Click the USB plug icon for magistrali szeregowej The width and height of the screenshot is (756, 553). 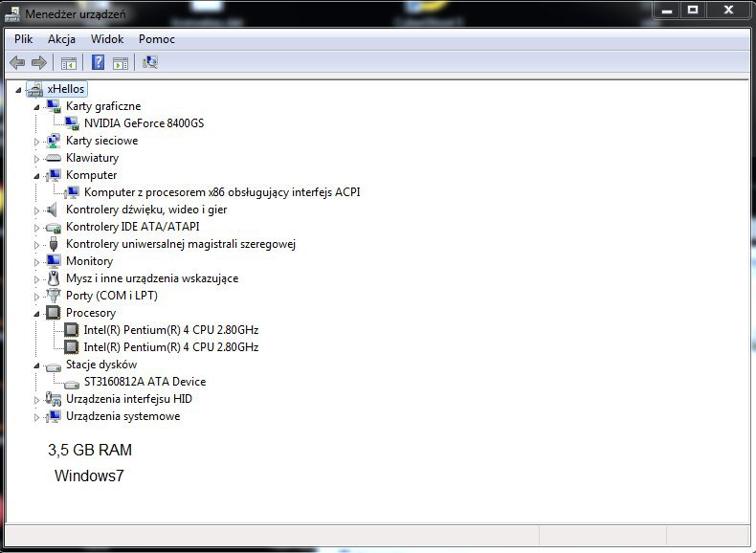point(54,244)
